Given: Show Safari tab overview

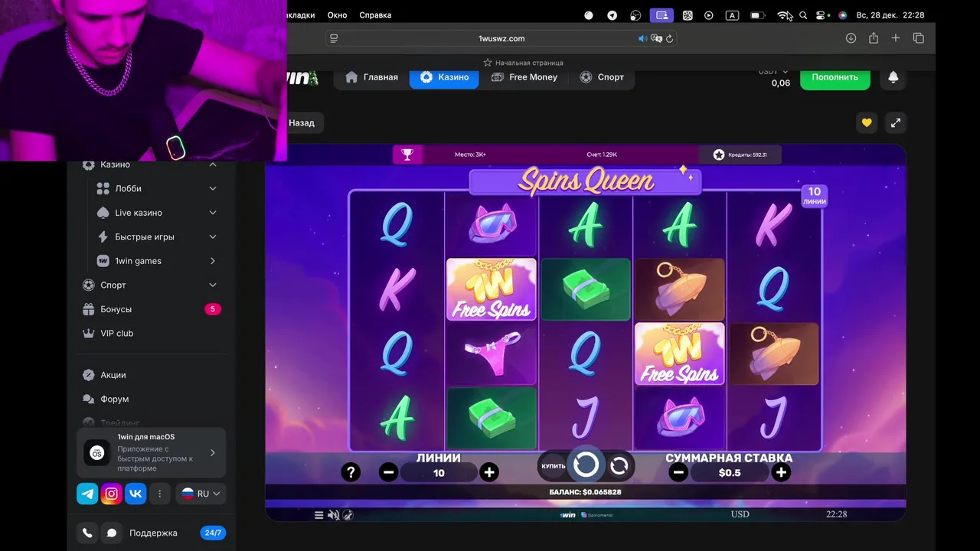Looking at the screenshot, I should pyautogui.click(x=919, y=38).
